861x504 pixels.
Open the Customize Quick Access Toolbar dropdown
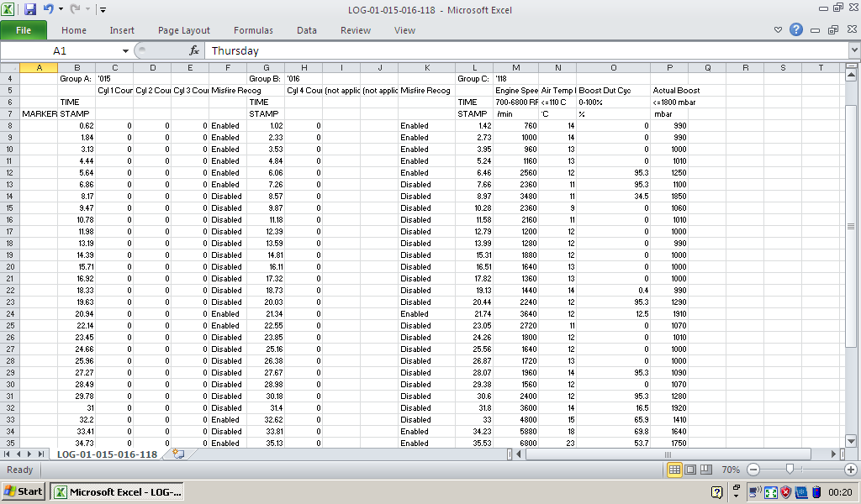[x=103, y=10]
